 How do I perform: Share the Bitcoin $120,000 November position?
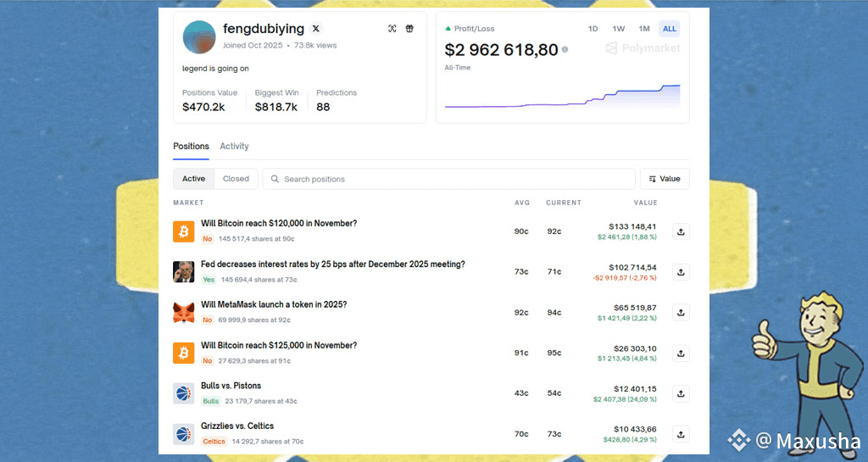pos(681,231)
